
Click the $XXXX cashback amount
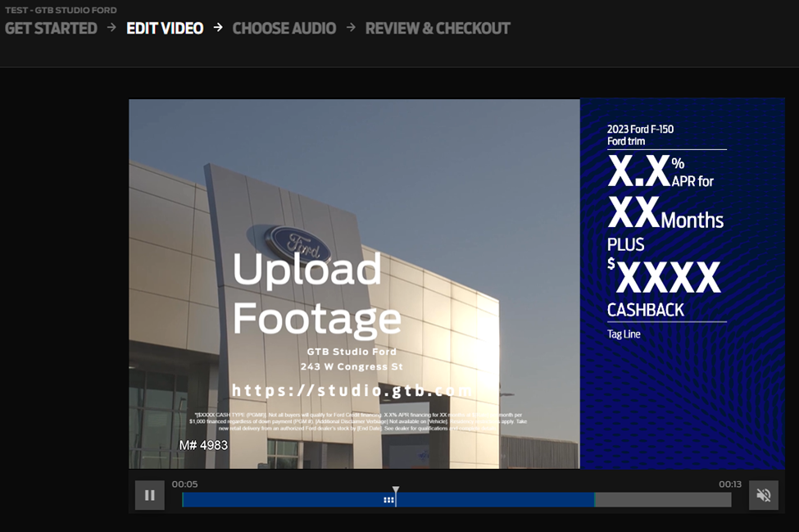coord(664,275)
